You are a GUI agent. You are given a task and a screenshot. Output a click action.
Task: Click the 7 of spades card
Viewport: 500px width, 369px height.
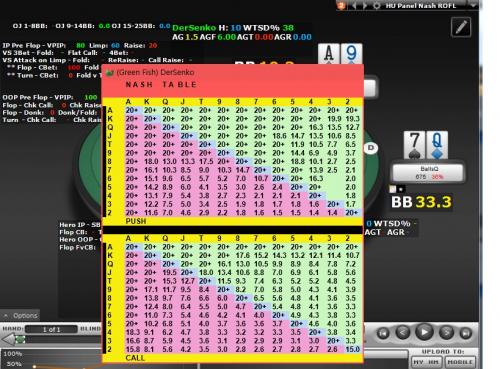coord(414,145)
